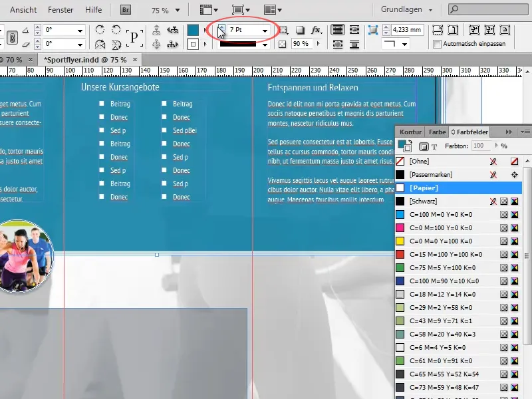Click the wrap around object shape icon

click(x=338, y=44)
